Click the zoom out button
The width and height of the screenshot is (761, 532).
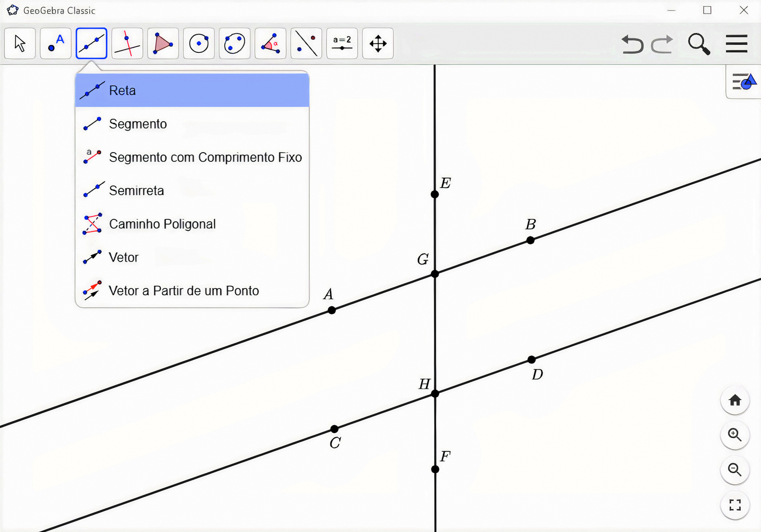[x=735, y=470]
